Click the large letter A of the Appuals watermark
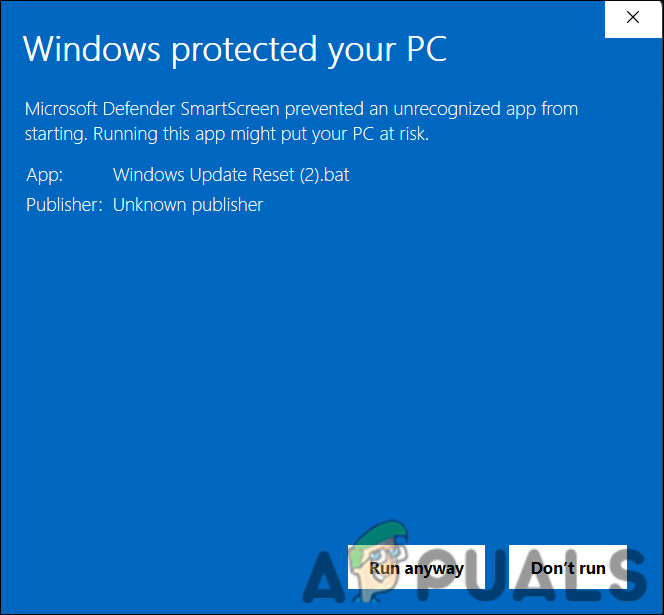Image resolution: width=664 pixels, height=615 pixels. click(x=324, y=577)
